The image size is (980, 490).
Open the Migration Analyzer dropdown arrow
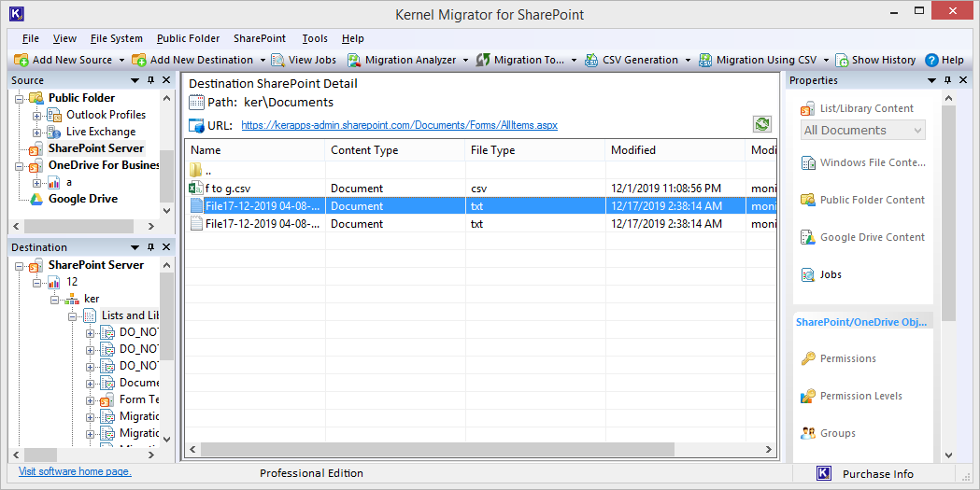(x=465, y=61)
